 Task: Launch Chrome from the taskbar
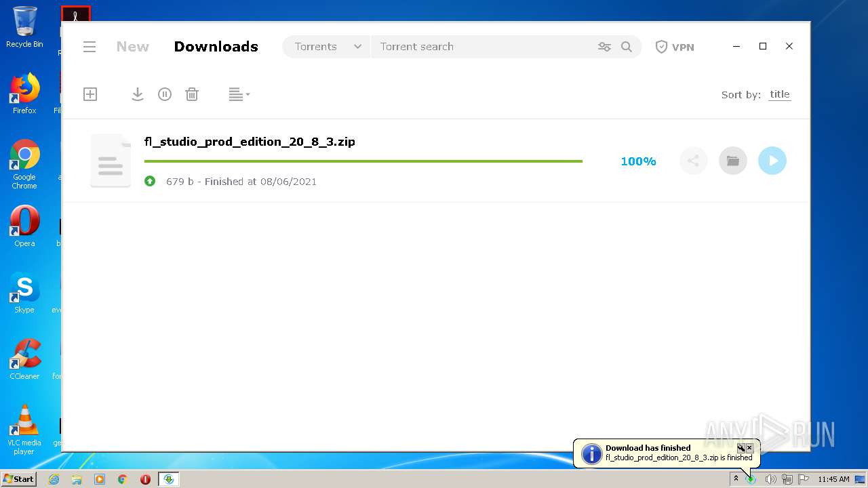(x=123, y=479)
